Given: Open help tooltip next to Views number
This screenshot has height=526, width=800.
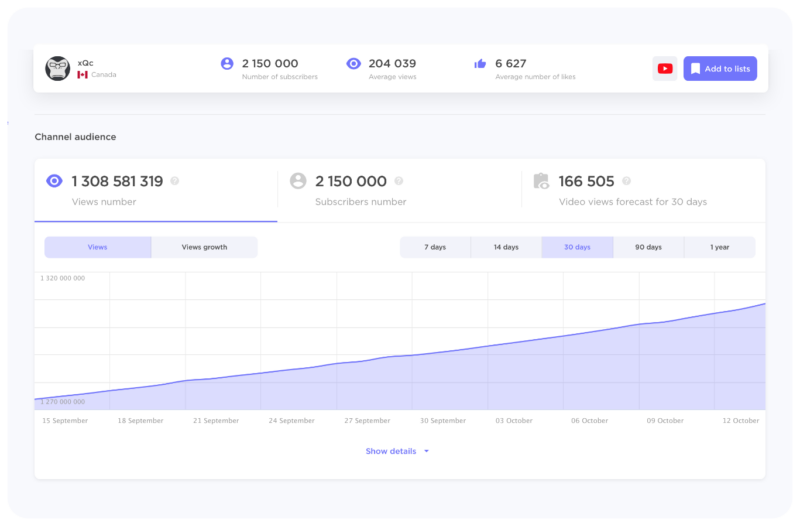Looking at the screenshot, I should (174, 181).
